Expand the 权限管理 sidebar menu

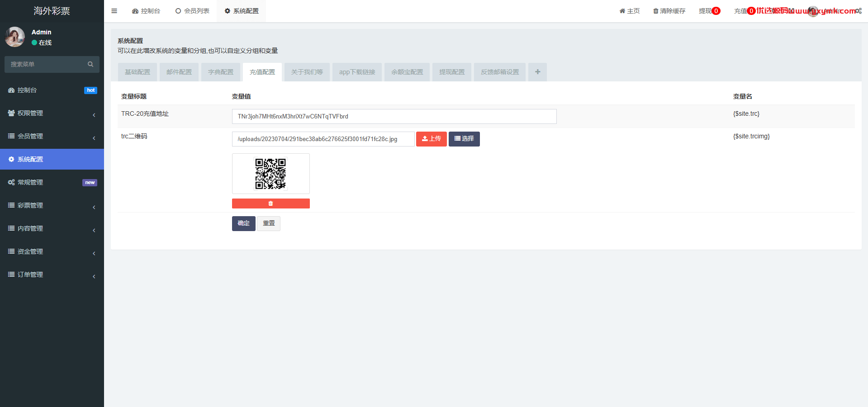click(x=52, y=113)
